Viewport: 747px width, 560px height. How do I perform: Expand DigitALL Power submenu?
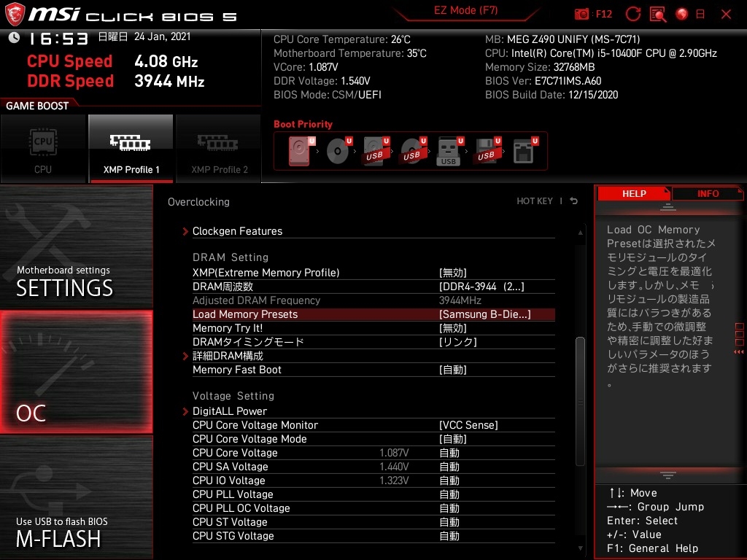coord(373,411)
